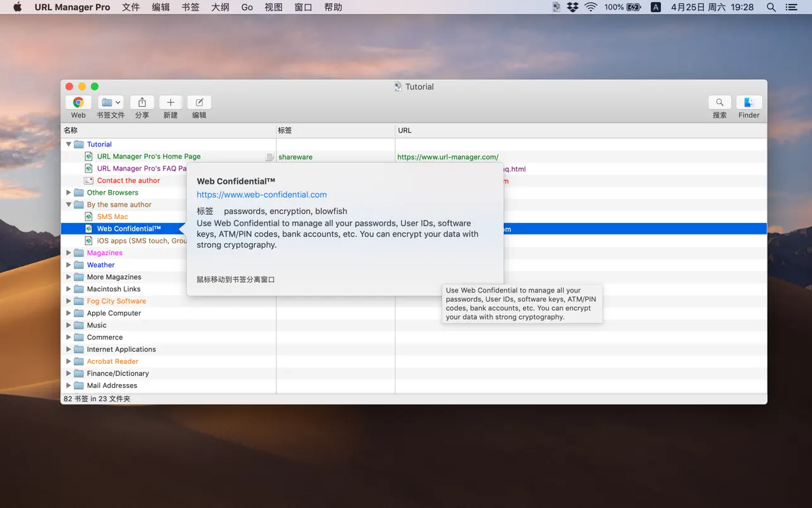Viewport: 812px width, 508px height.
Task: Click the Share (分享) toolbar icon
Action: pos(142,102)
